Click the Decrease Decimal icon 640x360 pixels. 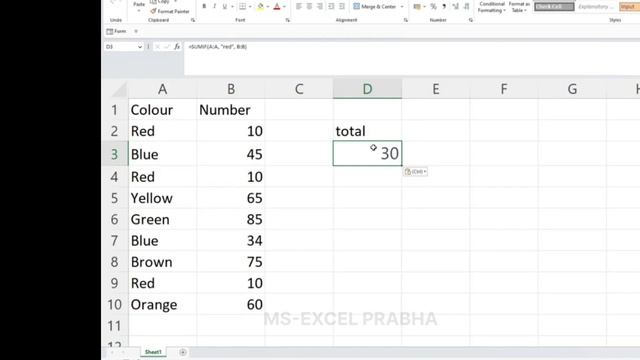pyautogui.click(x=467, y=7)
